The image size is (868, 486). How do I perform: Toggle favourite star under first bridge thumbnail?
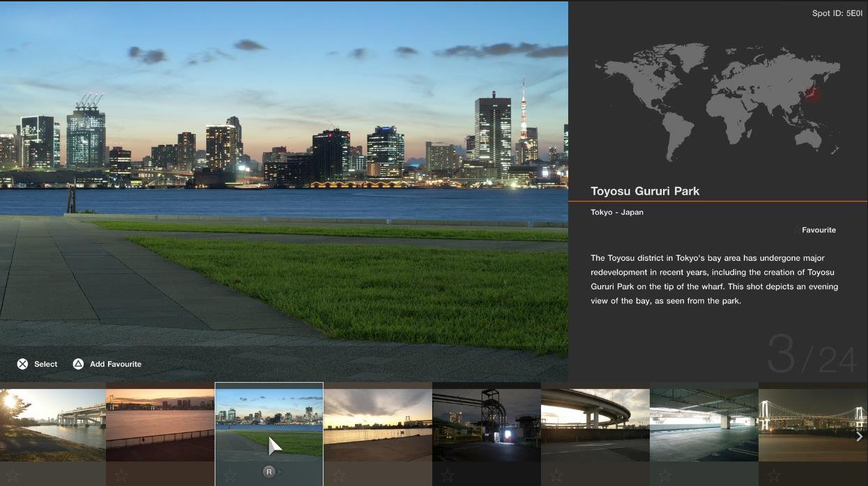tap(13, 476)
